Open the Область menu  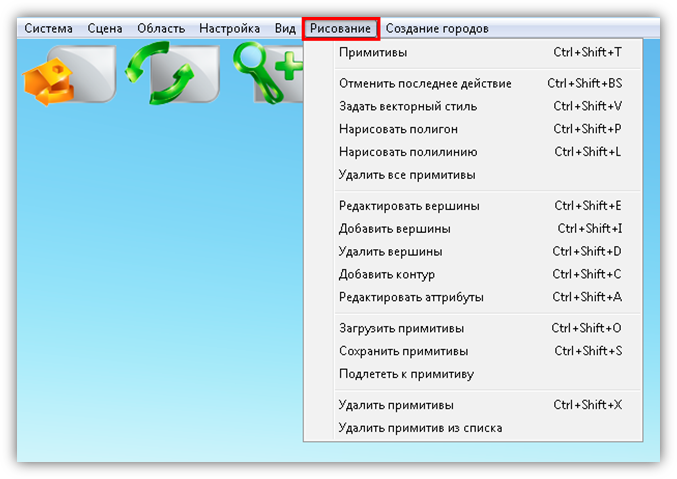[161, 29]
